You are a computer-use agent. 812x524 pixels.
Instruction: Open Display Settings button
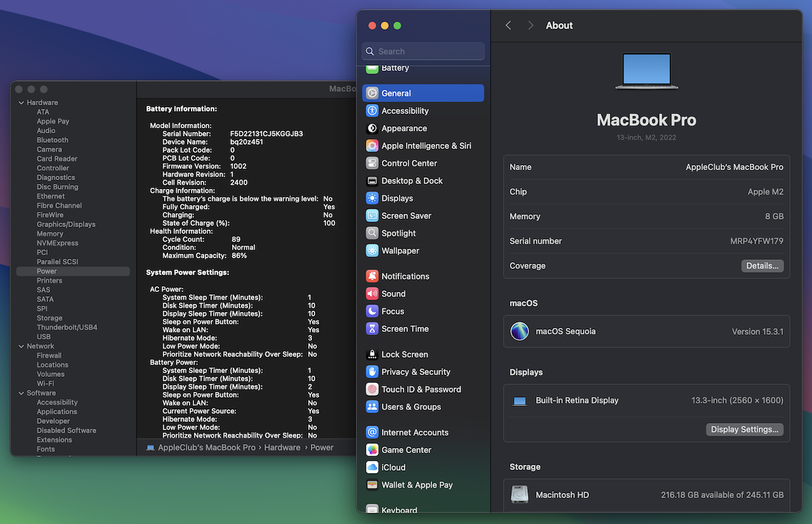point(745,429)
